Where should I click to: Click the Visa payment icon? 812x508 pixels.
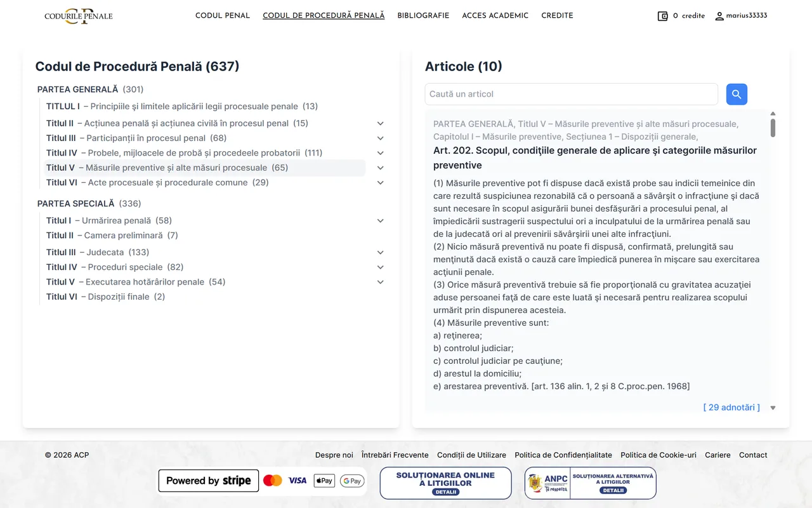(x=298, y=481)
